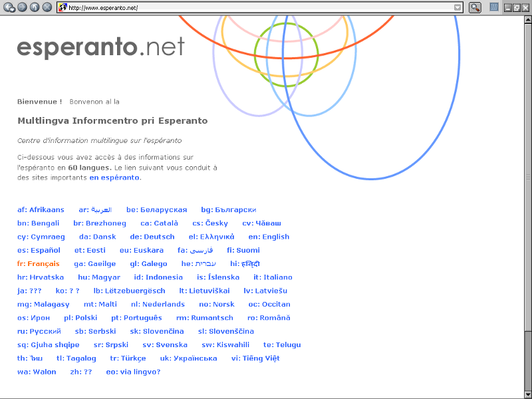
Task: Reload the page with the refresh button
Action: click(35, 7)
